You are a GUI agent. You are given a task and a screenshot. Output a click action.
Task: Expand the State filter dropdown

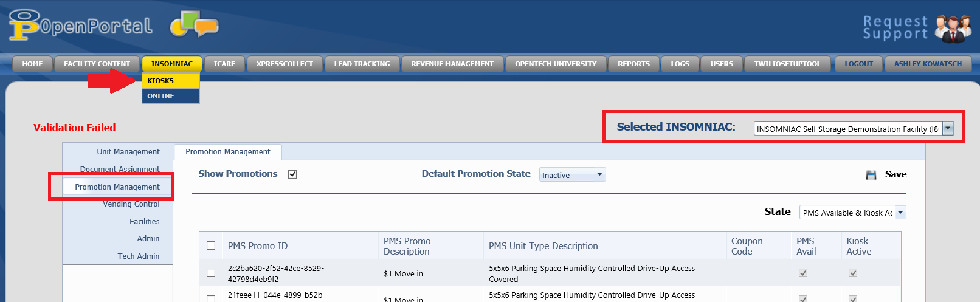pyautogui.click(x=853, y=212)
